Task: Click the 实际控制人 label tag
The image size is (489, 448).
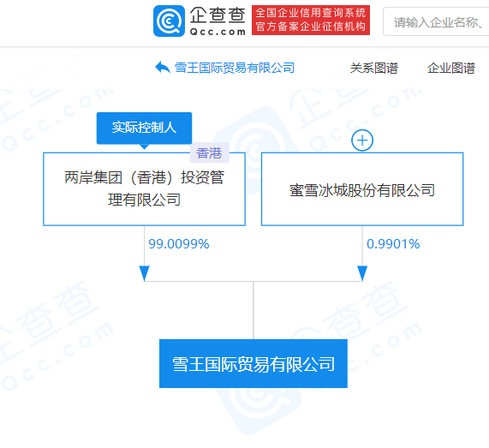Action: (144, 128)
